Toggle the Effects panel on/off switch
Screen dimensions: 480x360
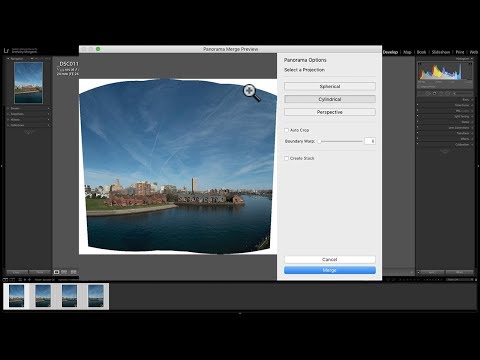418,139
